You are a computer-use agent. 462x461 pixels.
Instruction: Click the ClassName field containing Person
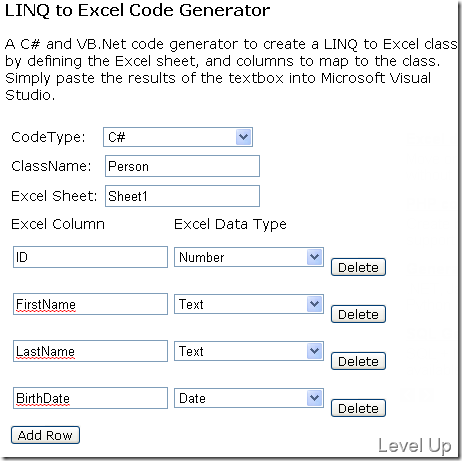coord(182,166)
